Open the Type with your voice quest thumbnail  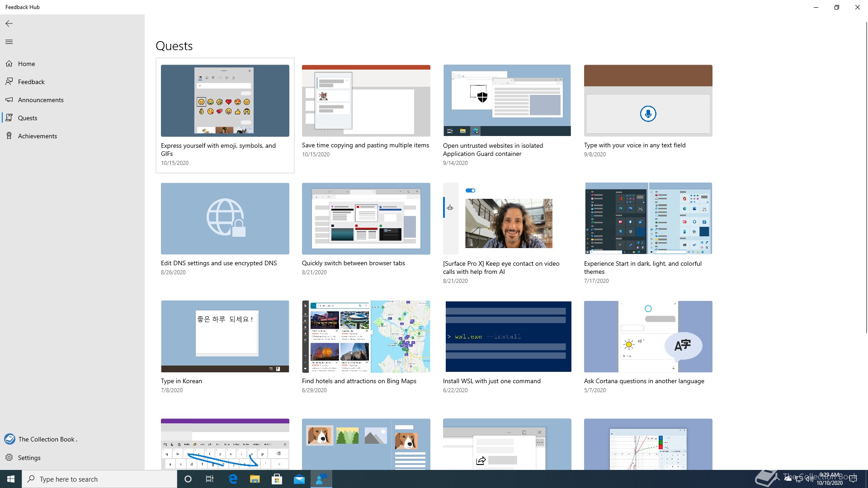pyautogui.click(x=648, y=101)
